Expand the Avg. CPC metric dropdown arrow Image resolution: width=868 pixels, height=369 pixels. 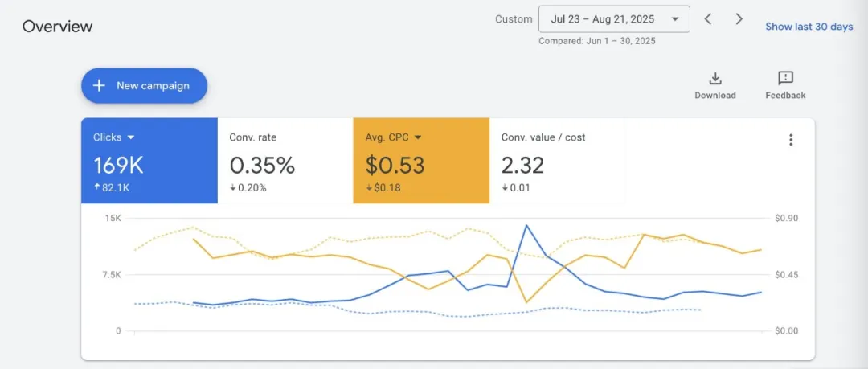click(x=418, y=137)
